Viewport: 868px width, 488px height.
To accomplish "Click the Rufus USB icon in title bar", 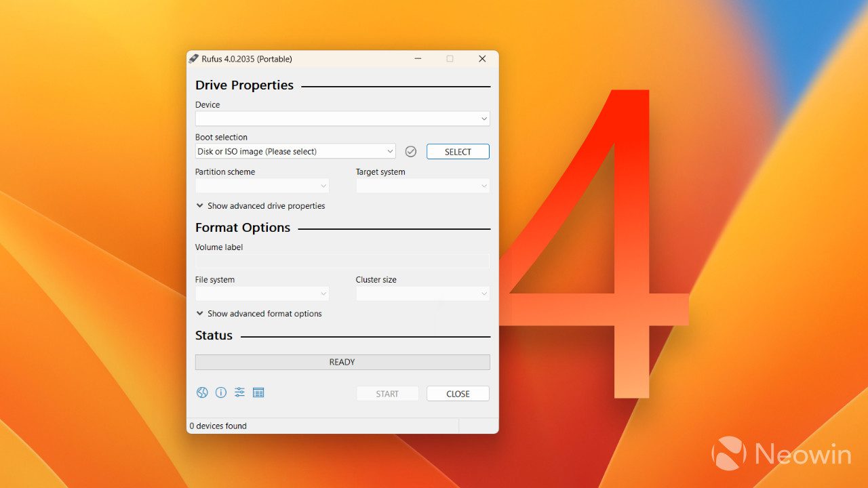I will pos(194,59).
